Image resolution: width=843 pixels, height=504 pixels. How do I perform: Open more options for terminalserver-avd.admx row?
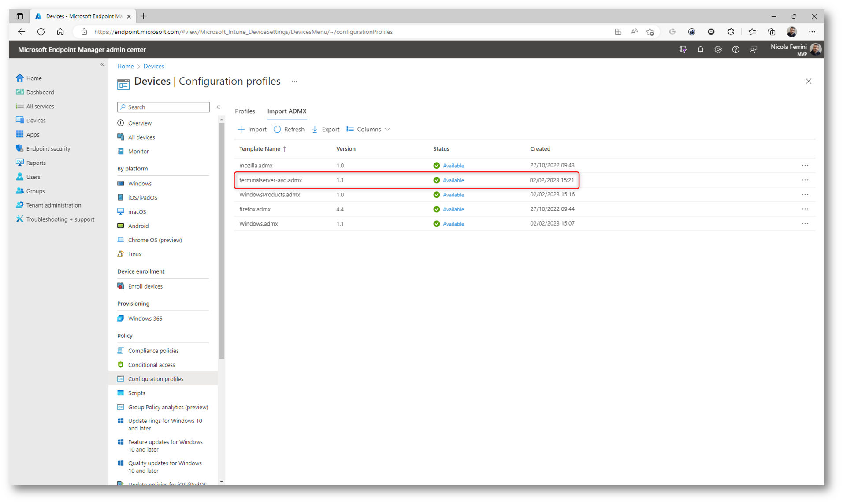pos(805,180)
